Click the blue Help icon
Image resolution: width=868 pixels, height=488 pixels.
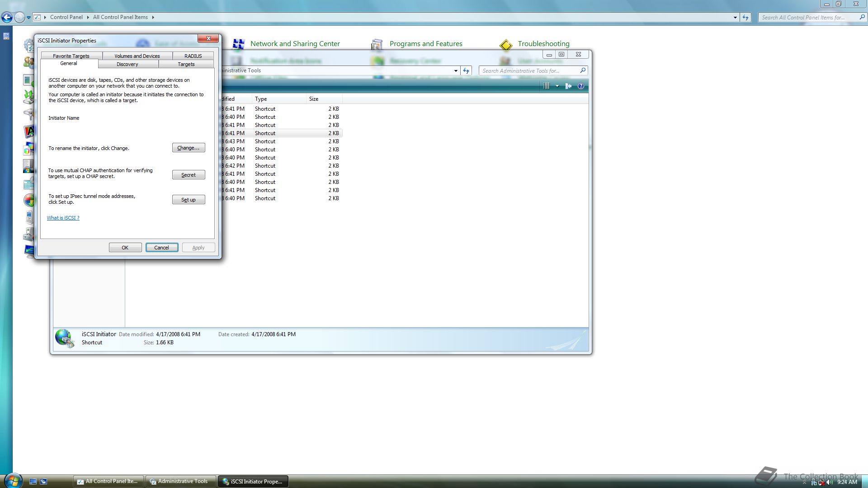tap(581, 86)
